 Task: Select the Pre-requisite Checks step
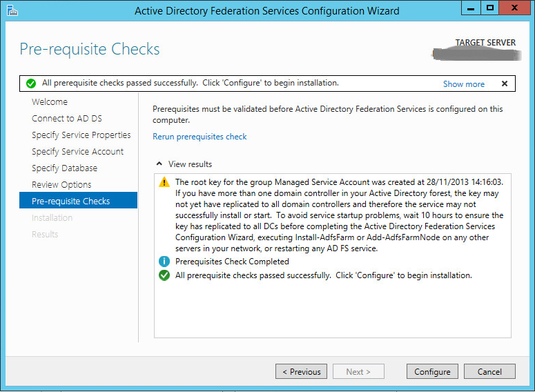79,200
